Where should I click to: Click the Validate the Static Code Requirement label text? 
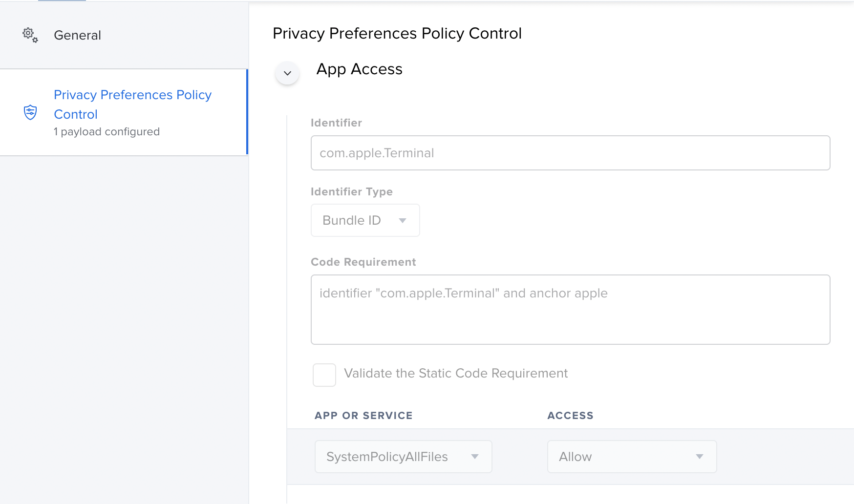pos(455,374)
